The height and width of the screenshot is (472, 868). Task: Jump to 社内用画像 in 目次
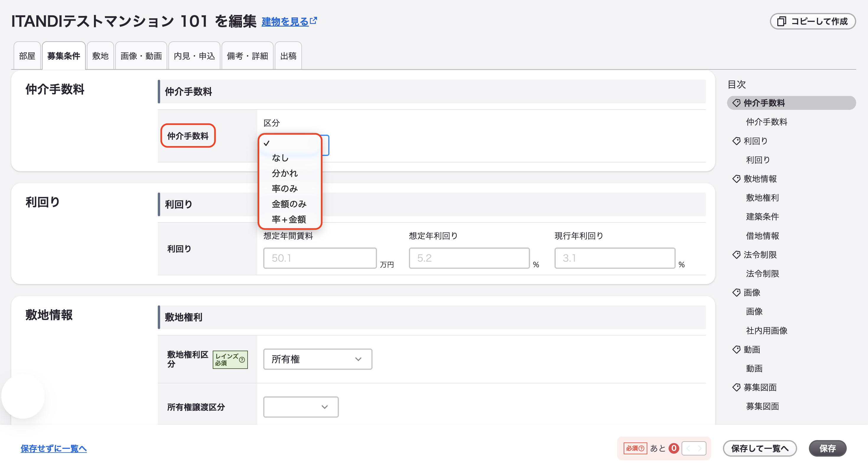pyautogui.click(x=767, y=331)
